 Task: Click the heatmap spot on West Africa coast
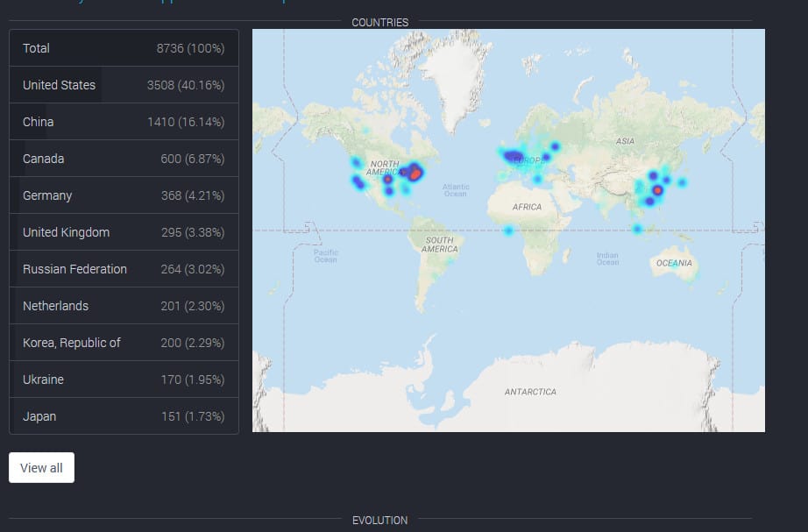point(508,230)
